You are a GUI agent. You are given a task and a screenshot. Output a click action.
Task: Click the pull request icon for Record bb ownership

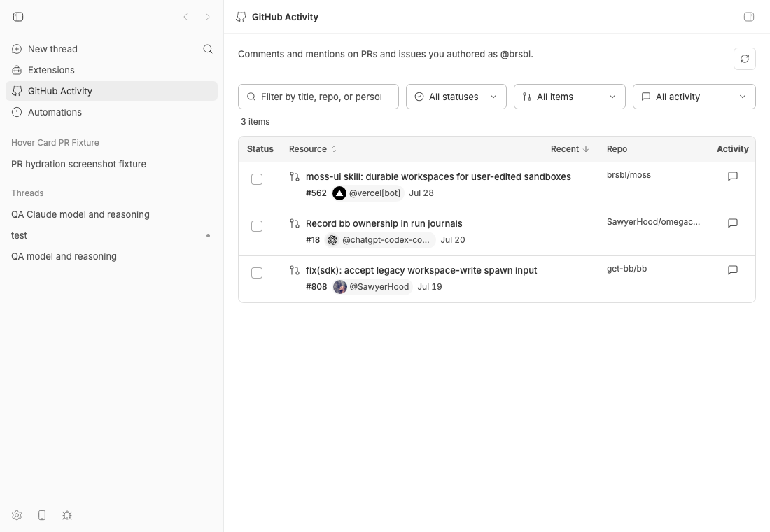coord(295,223)
